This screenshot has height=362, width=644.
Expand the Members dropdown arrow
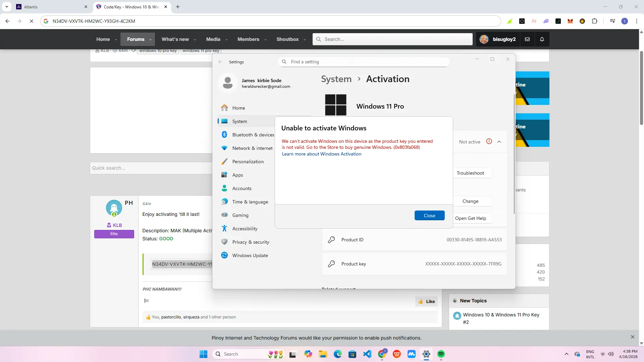tap(265, 40)
